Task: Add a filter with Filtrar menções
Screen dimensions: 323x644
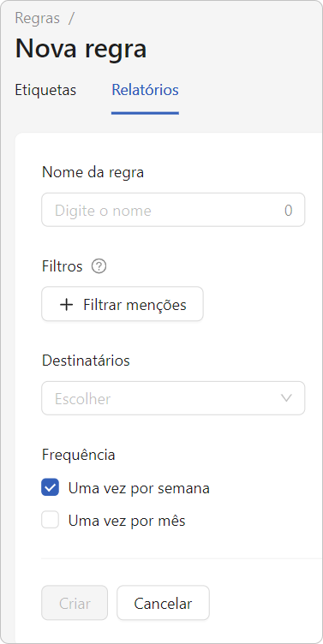Action: click(x=123, y=304)
